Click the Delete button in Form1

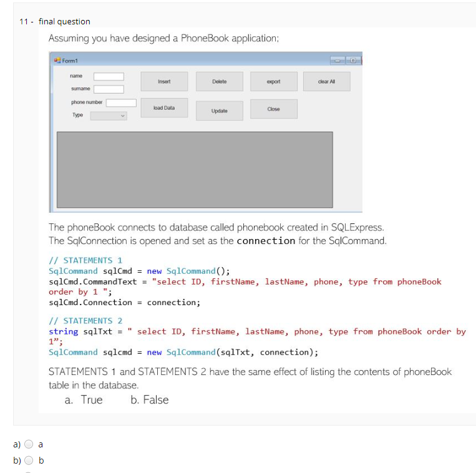pyautogui.click(x=220, y=81)
